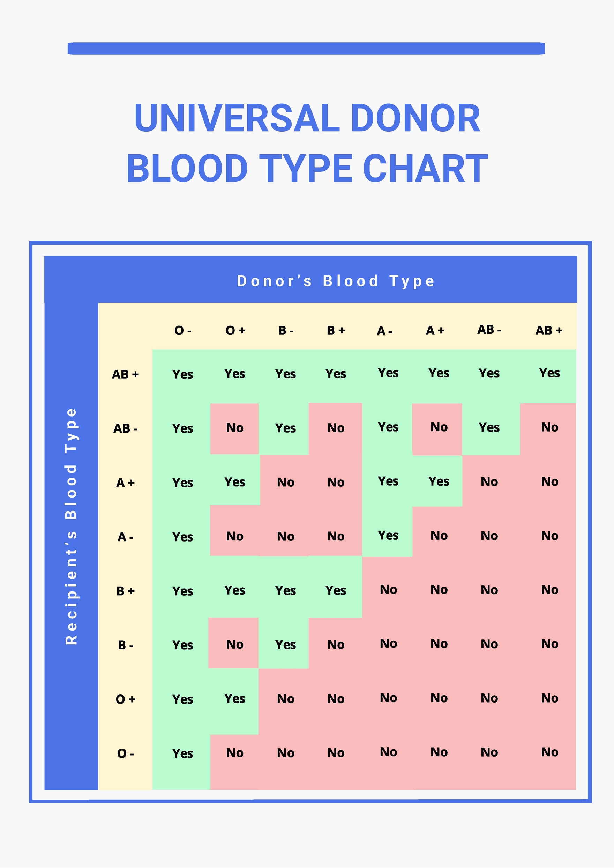
Task: Select the AB + donor column header
Action: tap(549, 331)
